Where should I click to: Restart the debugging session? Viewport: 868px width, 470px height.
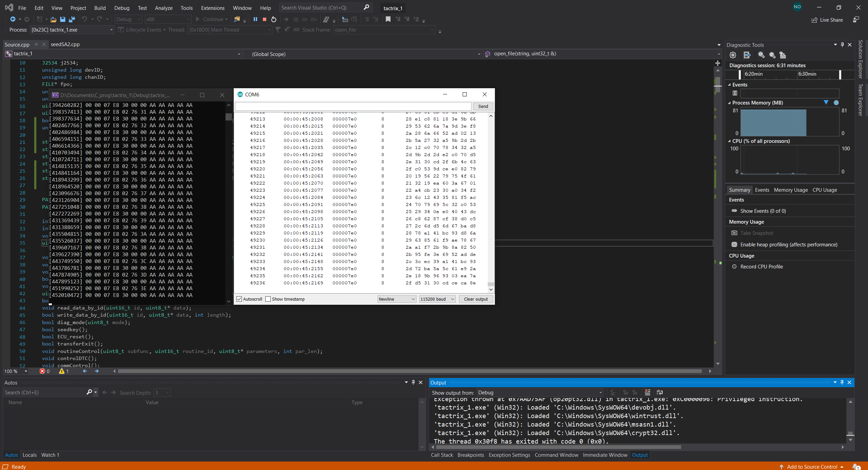pyautogui.click(x=274, y=19)
